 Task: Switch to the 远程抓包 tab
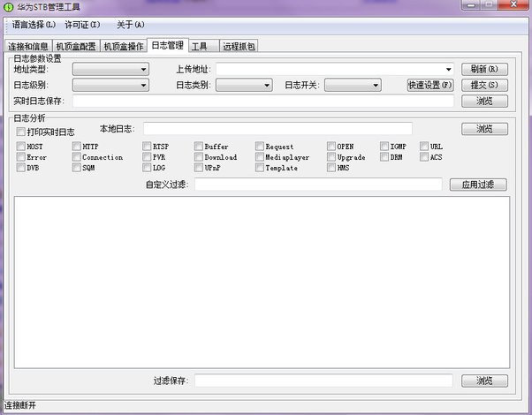(239, 46)
